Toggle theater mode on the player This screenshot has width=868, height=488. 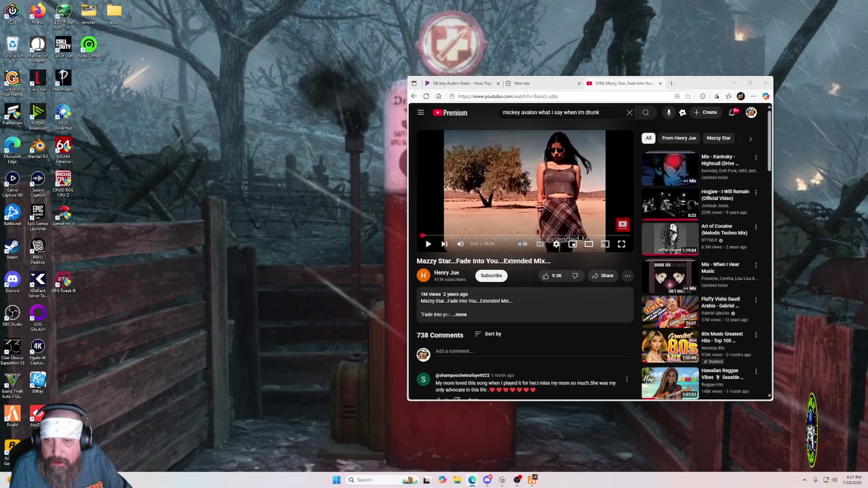click(589, 244)
